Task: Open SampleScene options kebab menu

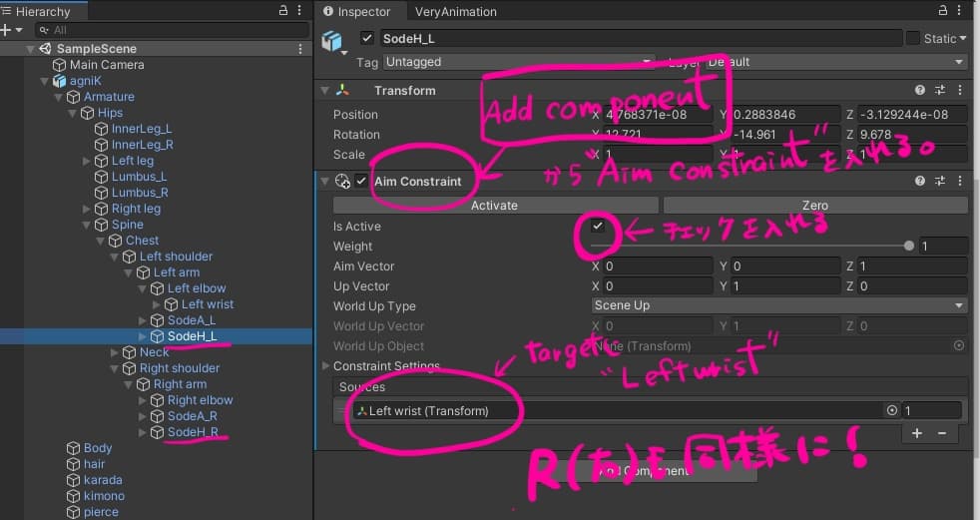Action: [x=300, y=48]
